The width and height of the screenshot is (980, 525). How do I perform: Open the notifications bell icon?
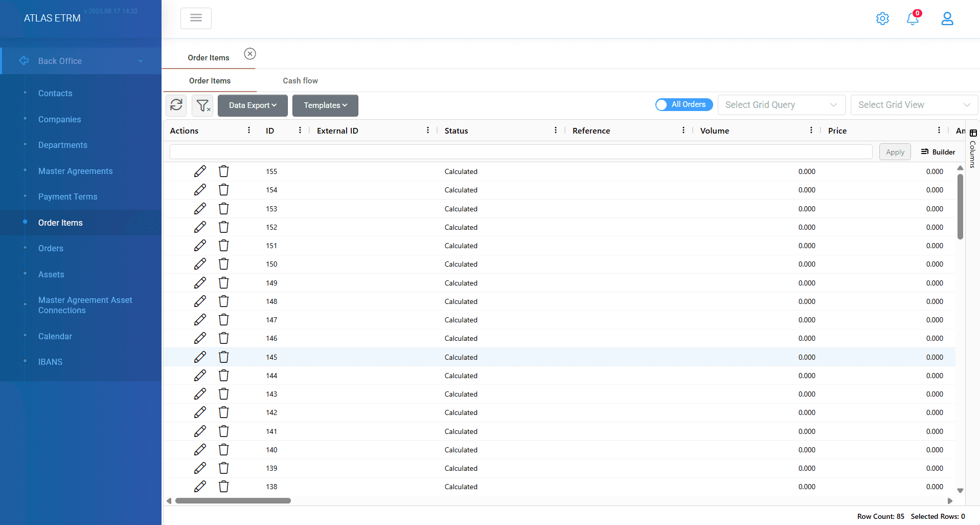[x=913, y=18]
